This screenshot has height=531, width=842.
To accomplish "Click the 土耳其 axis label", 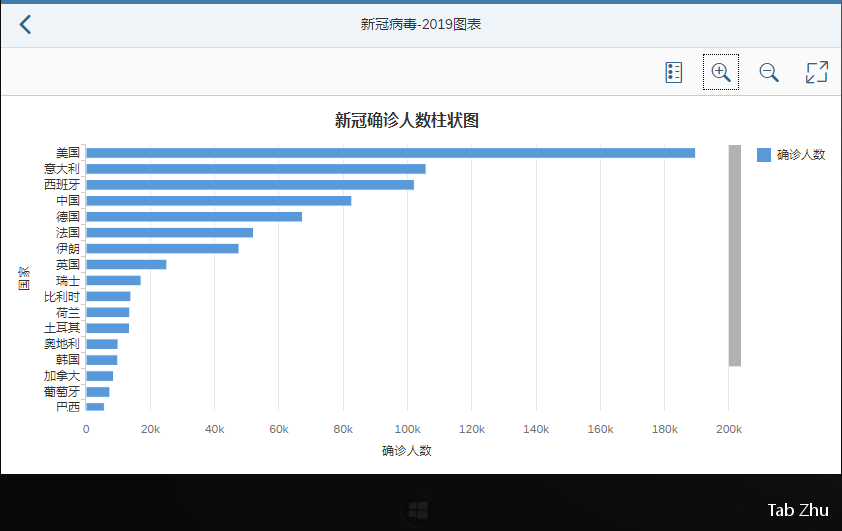I will click(62, 328).
